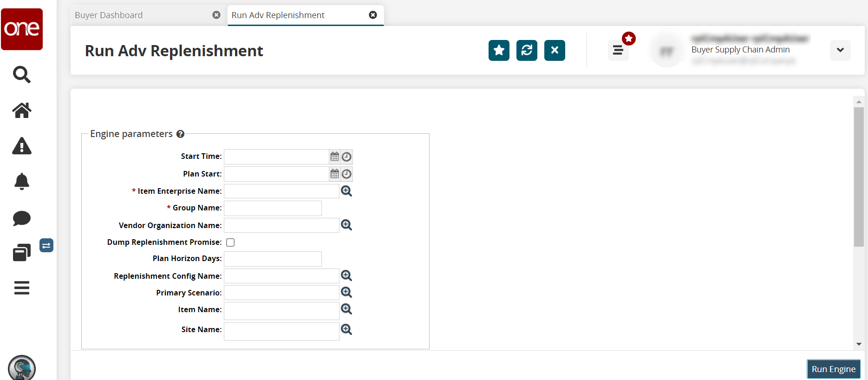Look up Primary Scenario
Viewport: 868px width, 380px height.
(346, 292)
